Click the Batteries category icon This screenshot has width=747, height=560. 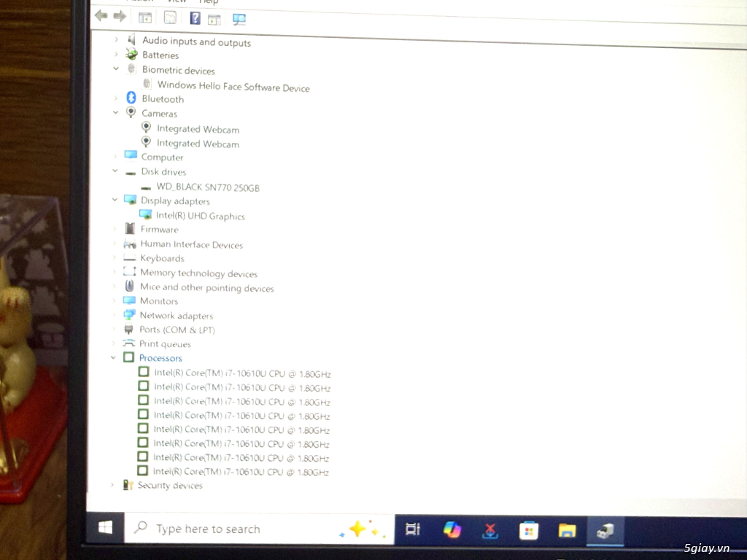click(x=131, y=54)
